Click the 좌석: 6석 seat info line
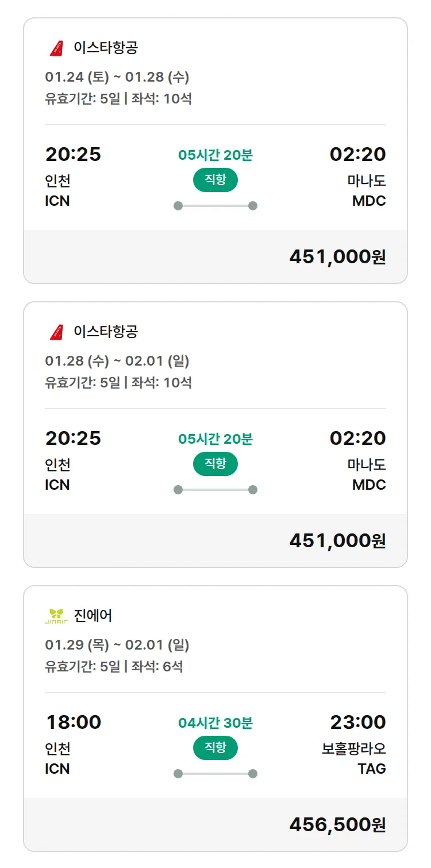The height and width of the screenshot is (868, 431). pyautogui.click(x=157, y=667)
